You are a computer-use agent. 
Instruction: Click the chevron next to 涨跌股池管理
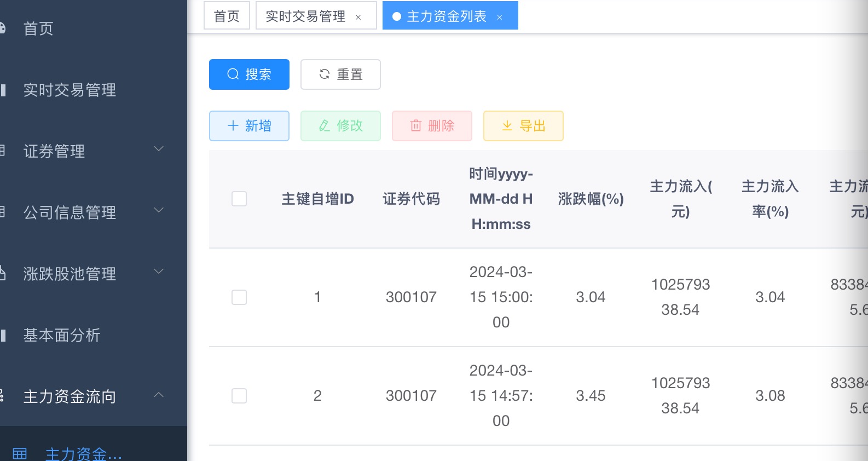159,272
